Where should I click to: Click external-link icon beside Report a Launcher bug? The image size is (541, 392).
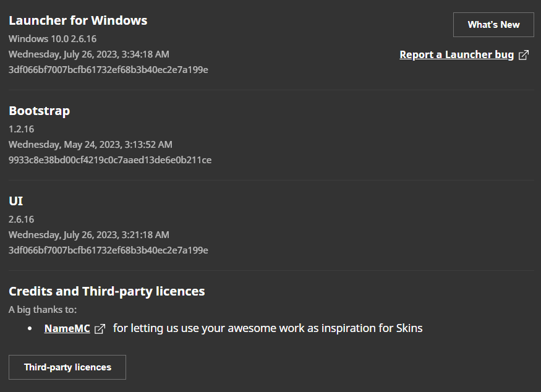click(524, 55)
